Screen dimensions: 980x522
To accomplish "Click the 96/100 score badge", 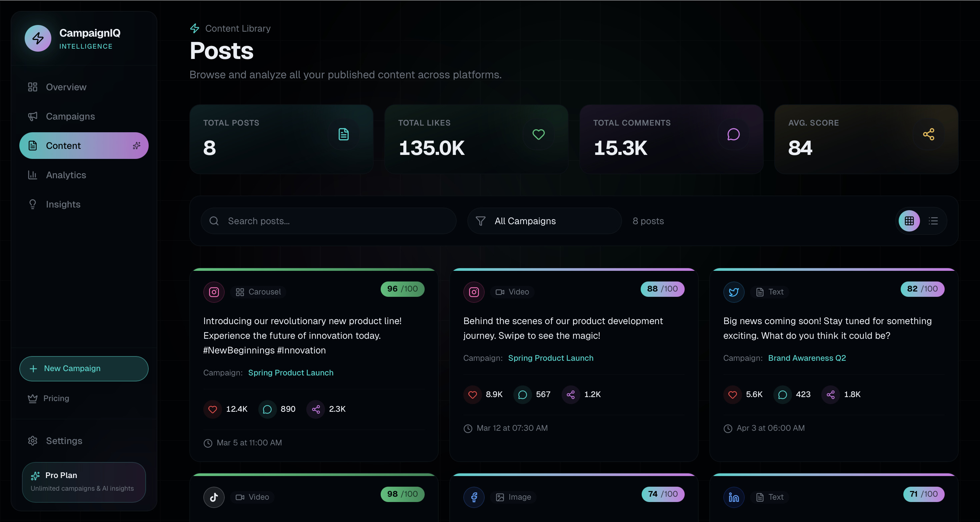I will click(x=402, y=289).
